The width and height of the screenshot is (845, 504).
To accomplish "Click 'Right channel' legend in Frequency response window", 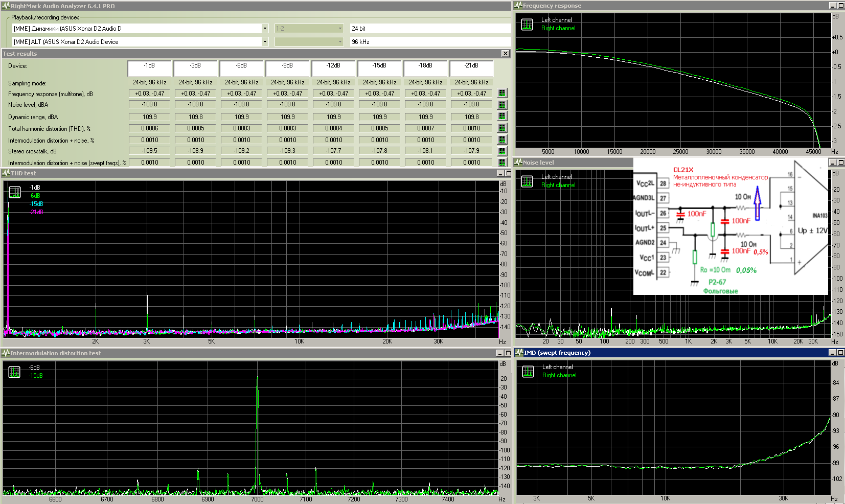I will [558, 28].
